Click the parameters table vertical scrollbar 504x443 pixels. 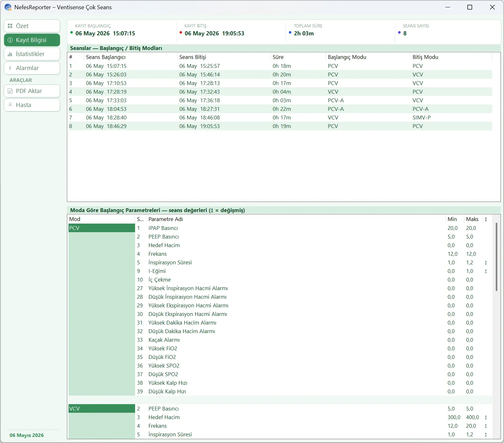click(496, 257)
